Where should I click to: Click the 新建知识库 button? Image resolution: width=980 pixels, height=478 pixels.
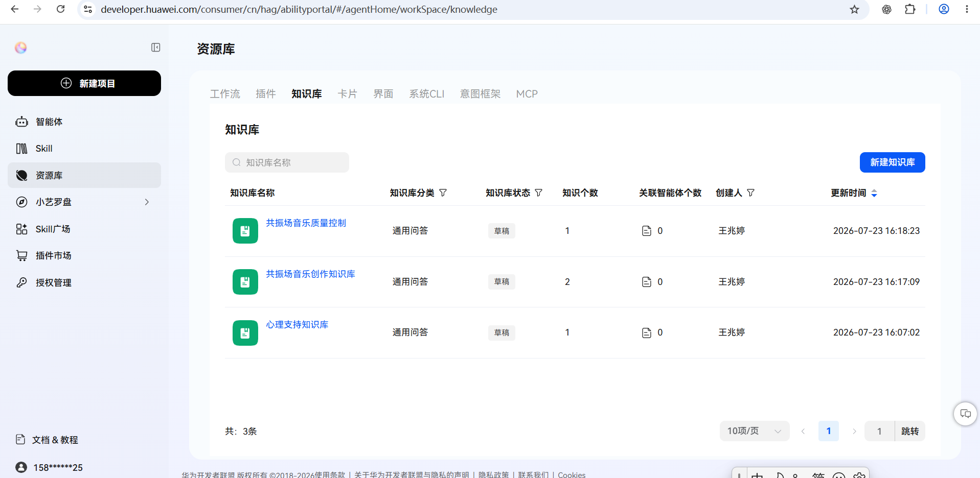click(x=893, y=162)
